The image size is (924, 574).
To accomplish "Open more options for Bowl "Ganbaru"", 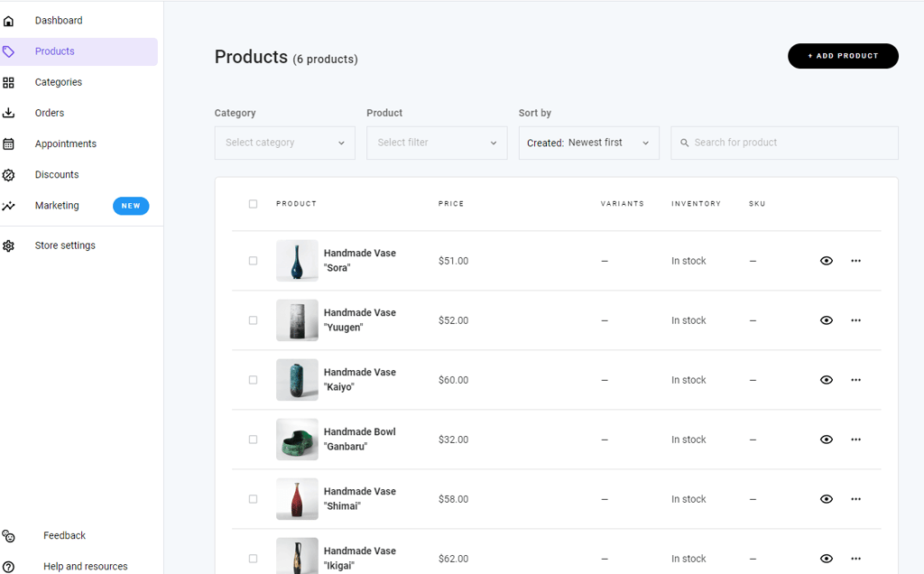I will [855, 439].
